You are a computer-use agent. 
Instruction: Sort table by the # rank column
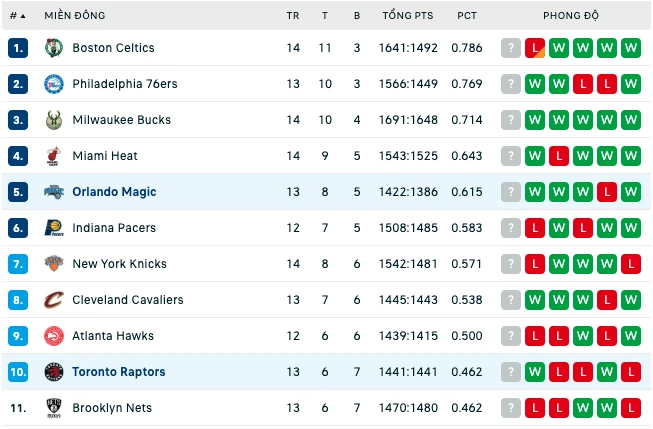tap(17, 16)
